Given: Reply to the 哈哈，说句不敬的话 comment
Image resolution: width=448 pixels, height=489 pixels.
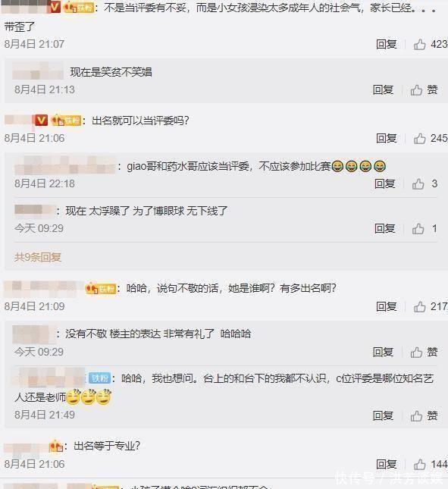Looking at the screenshot, I should click(x=387, y=306).
